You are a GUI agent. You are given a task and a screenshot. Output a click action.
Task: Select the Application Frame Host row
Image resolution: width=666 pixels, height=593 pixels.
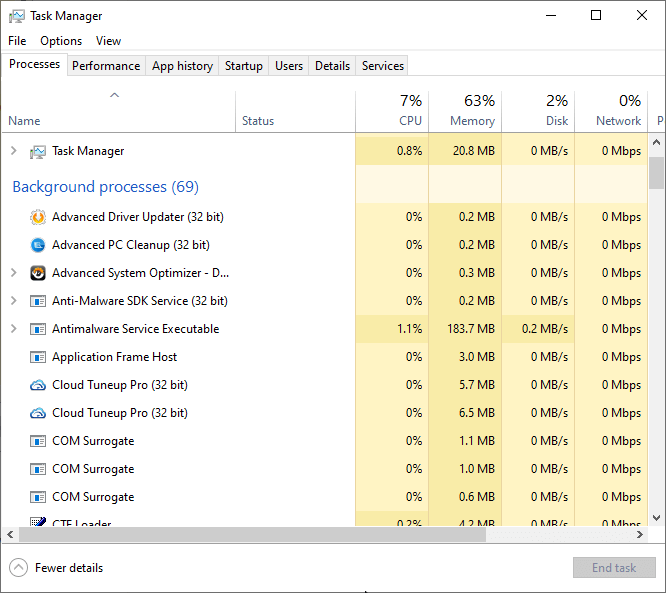(x=325, y=357)
